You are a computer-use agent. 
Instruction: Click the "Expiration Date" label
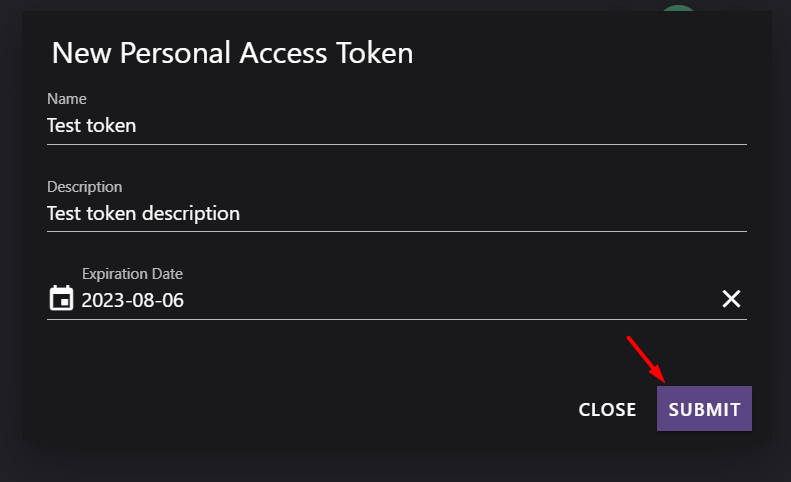[132, 274]
